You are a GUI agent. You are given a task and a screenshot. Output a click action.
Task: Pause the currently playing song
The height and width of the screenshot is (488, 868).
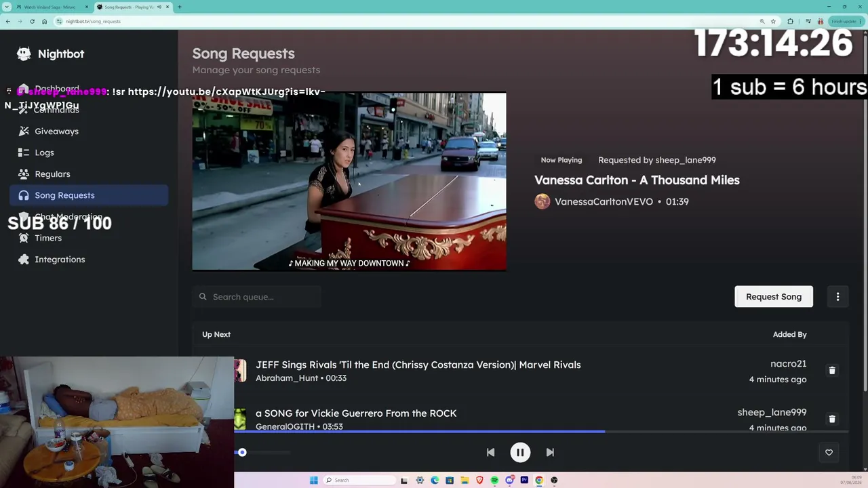click(520, 453)
